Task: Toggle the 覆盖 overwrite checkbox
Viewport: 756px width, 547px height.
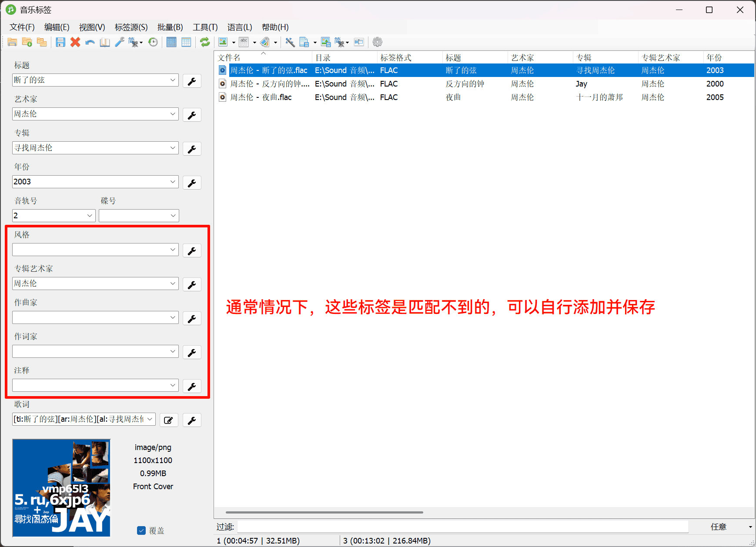Action: (141, 530)
